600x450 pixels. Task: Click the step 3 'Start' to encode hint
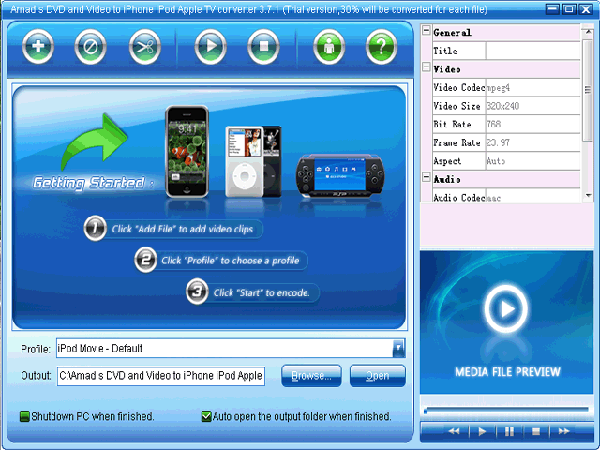point(253,293)
